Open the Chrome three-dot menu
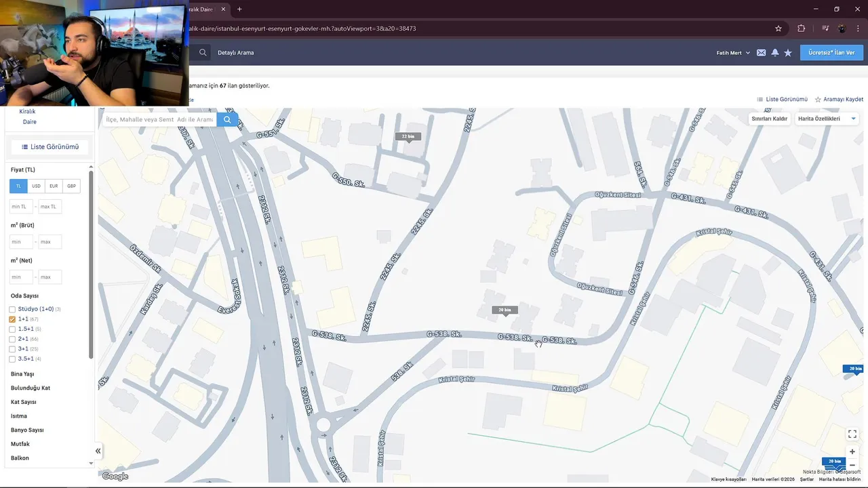868x488 pixels. pyautogui.click(x=858, y=28)
